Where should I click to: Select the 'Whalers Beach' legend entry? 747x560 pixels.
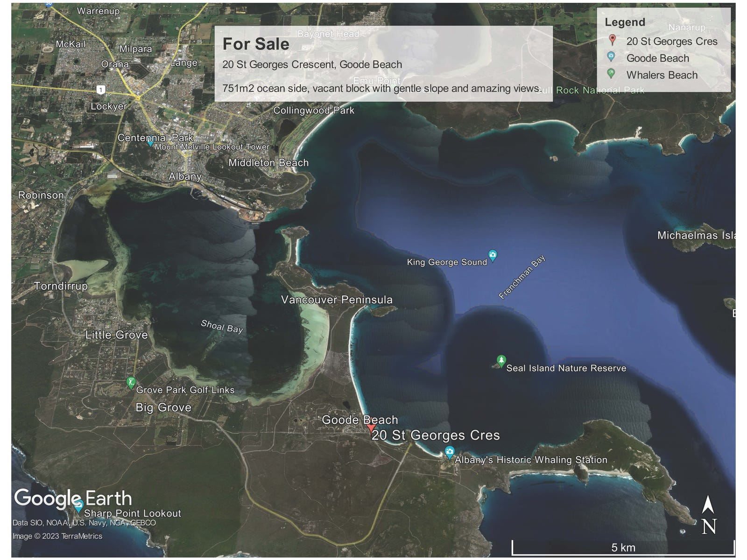662,75
